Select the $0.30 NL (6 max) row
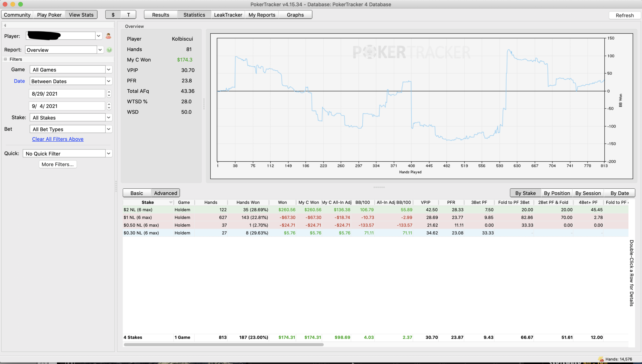642x364 pixels. click(375, 233)
